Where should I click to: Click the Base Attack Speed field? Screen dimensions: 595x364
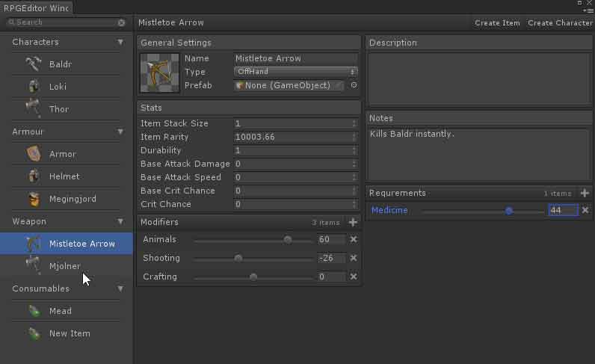click(x=295, y=177)
